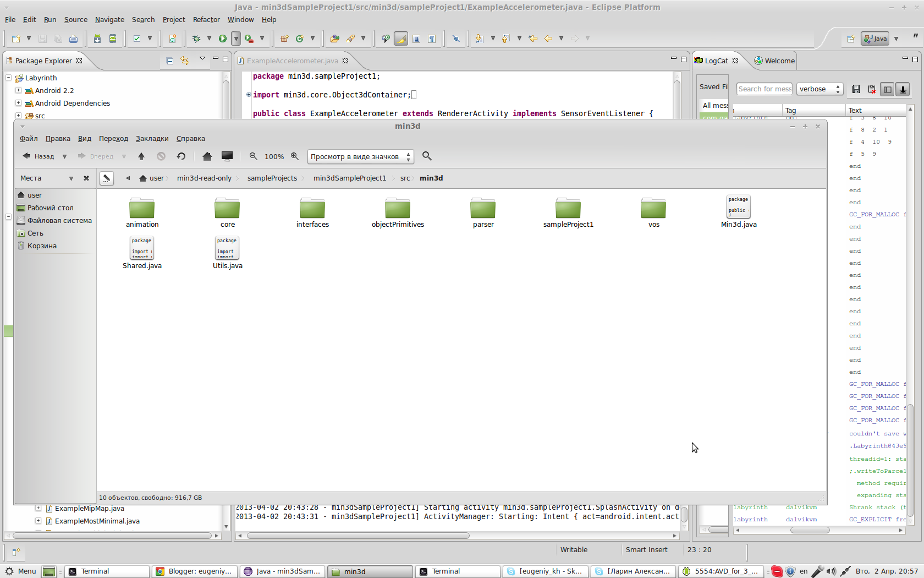Image resolution: width=924 pixels, height=578 pixels.
Task: Click the Package Explorer horizontal scrollbar
Action: click(112, 536)
